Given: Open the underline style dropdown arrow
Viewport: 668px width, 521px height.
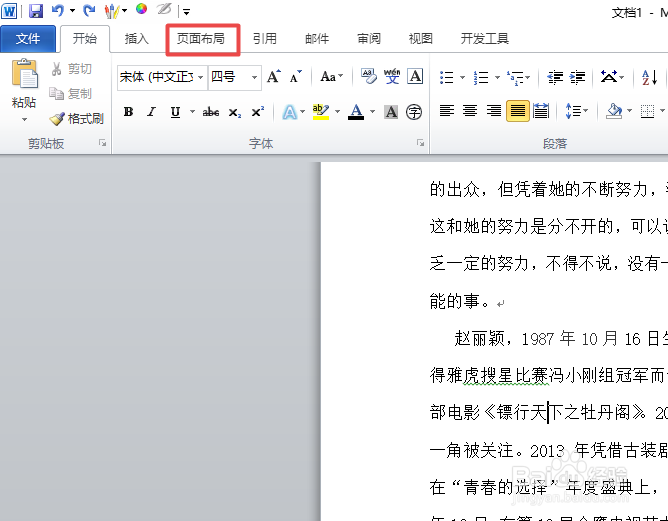Looking at the screenshot, I should tap(192, 112).
